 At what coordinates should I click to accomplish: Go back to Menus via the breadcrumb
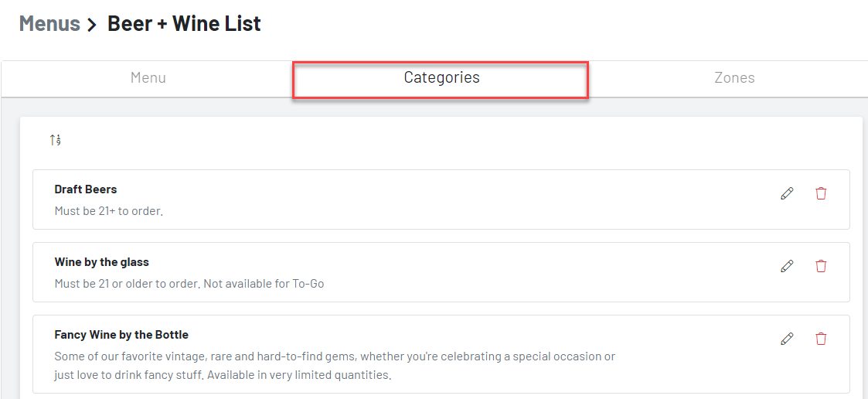(49, 24)
